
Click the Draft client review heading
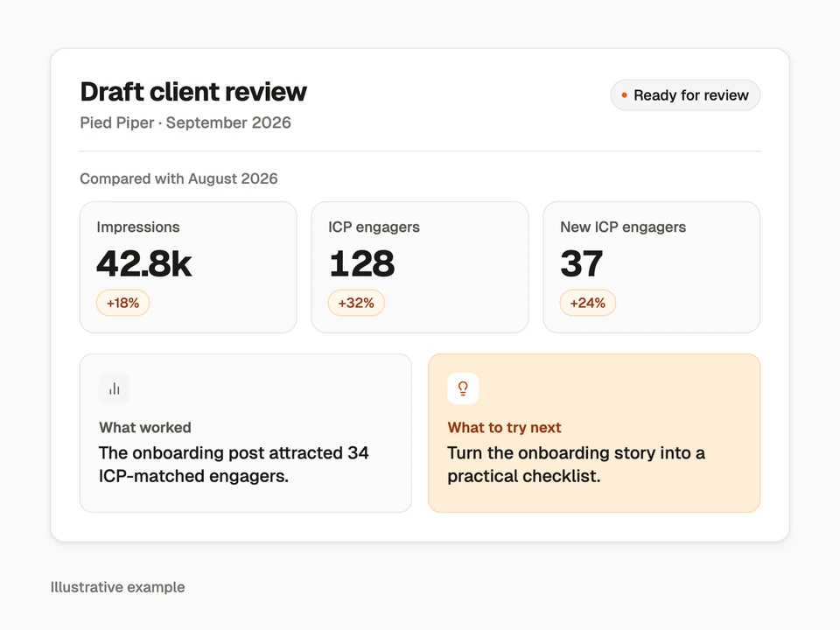(193, 92)
